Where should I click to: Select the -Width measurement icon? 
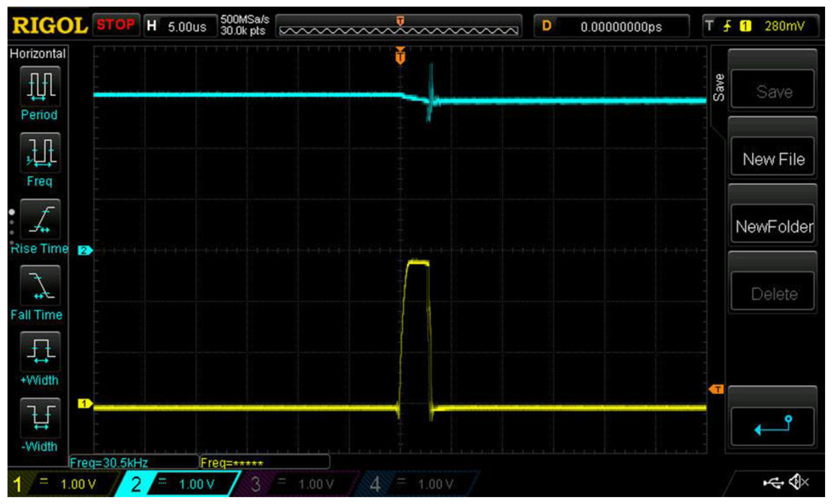pyautogui.click(x=40, y=418)
